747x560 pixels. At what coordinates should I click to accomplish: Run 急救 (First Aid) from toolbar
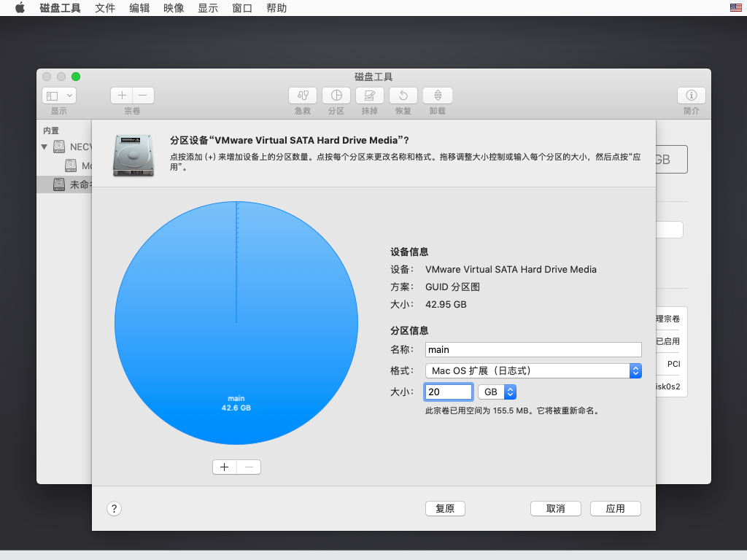[303, 96]
